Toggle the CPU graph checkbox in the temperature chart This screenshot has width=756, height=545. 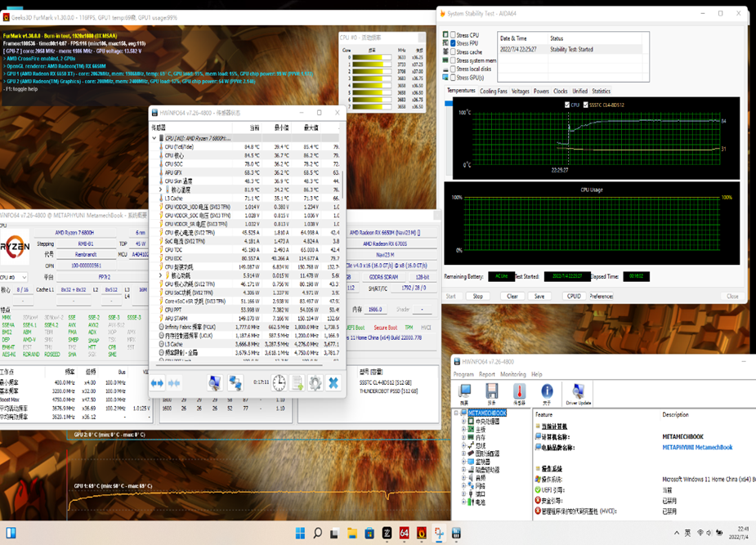[x=567, y=105]
